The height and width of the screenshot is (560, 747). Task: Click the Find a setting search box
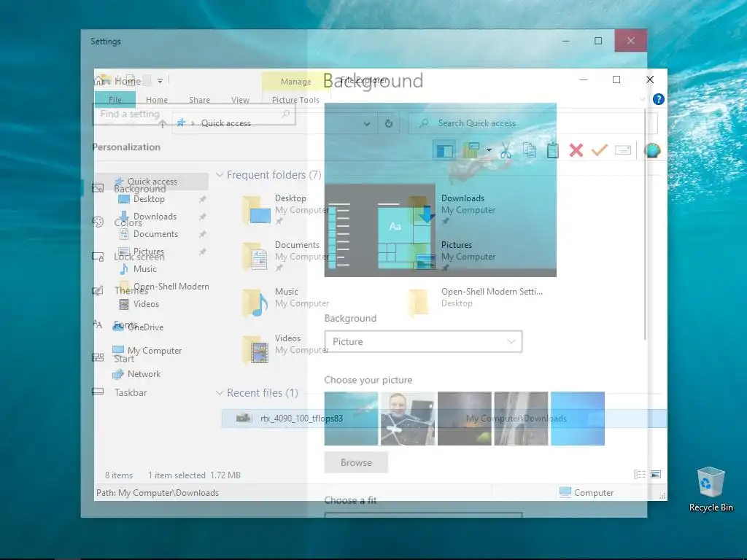coord(194,114)
